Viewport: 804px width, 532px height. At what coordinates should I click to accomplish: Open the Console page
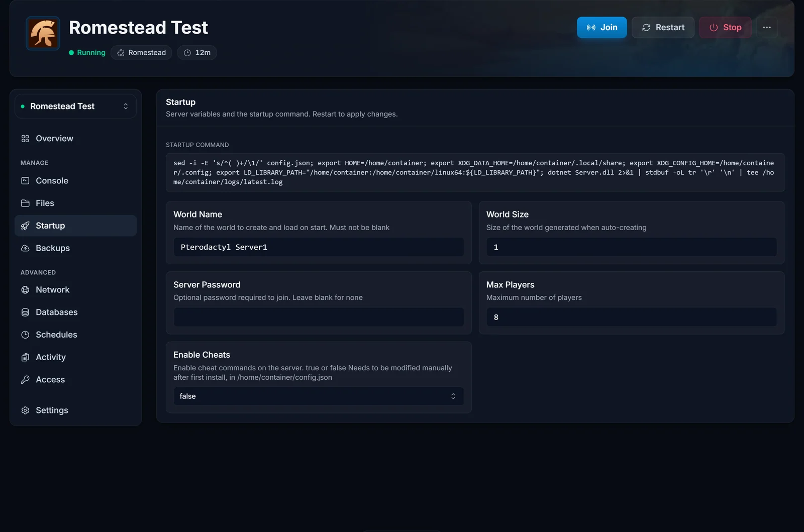tap(75, 181)
